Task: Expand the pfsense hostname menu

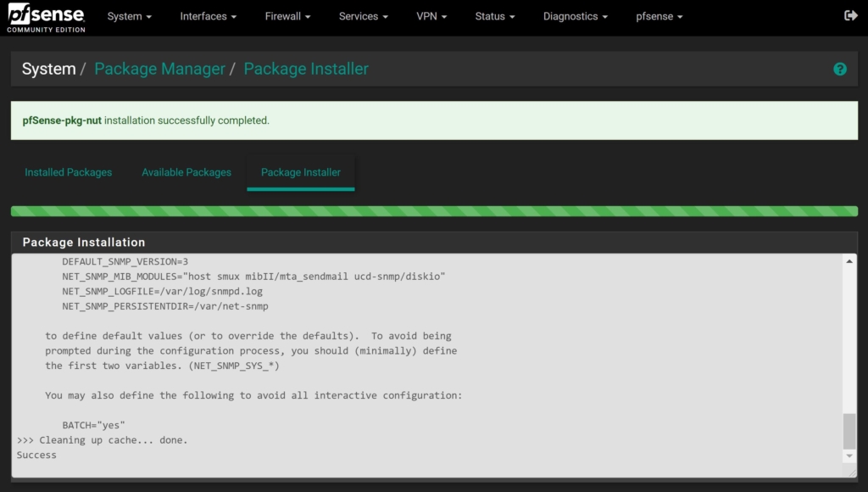Action: [659, 16]
